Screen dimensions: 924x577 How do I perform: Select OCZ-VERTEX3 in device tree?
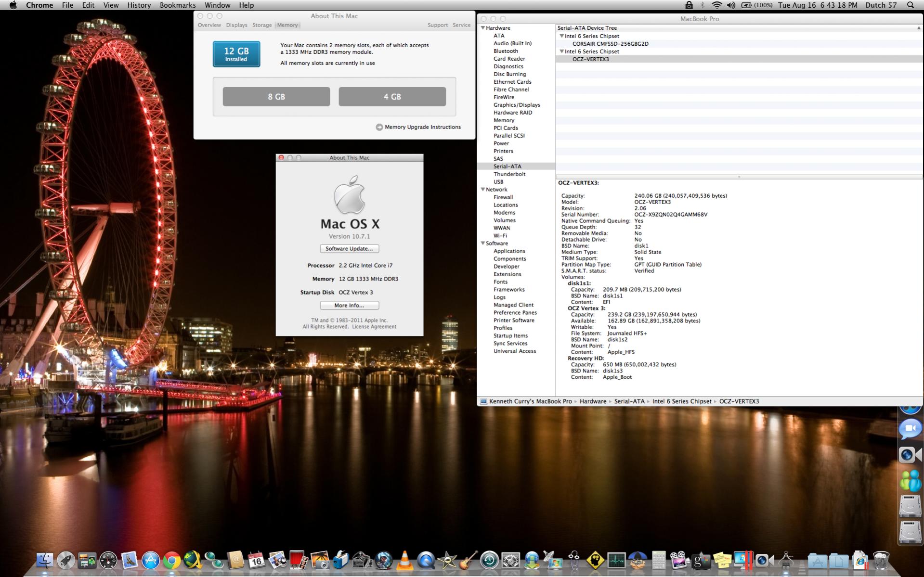point(590,59)
